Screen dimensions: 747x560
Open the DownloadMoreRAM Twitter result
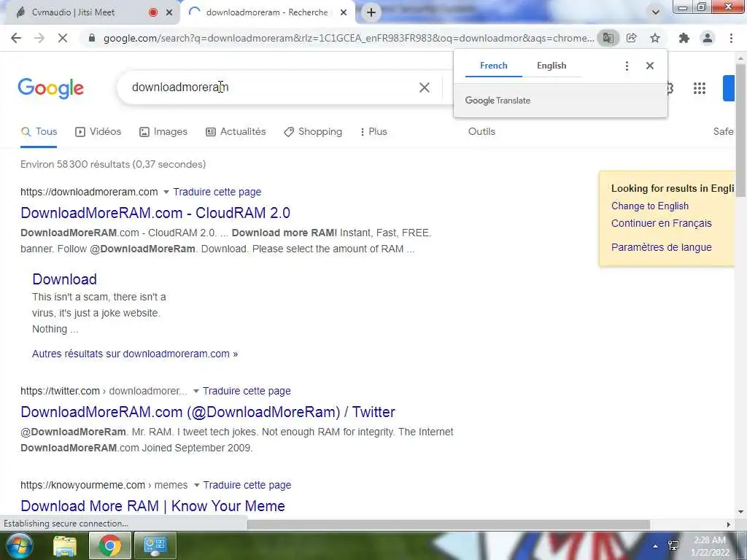(x=208, y=412)
